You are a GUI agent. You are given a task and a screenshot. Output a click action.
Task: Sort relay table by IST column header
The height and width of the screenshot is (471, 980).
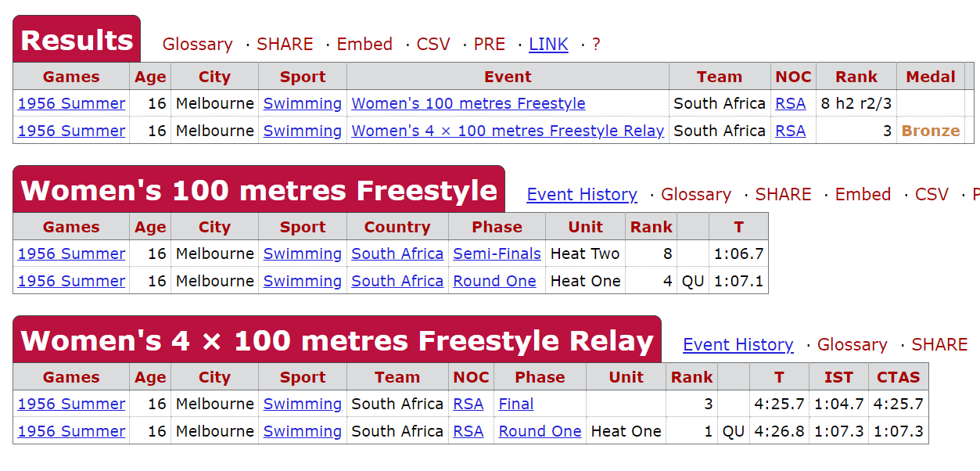[x=838, y=377]
